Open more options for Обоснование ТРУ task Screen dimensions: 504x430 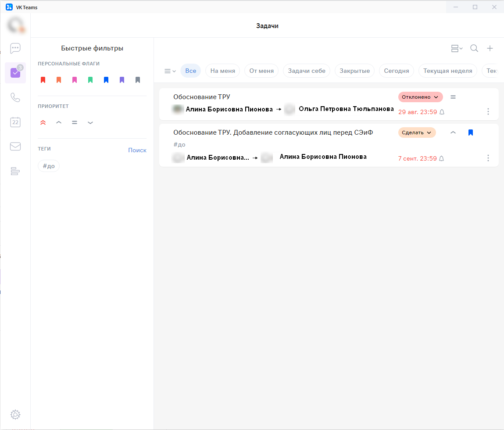point(488,112)
